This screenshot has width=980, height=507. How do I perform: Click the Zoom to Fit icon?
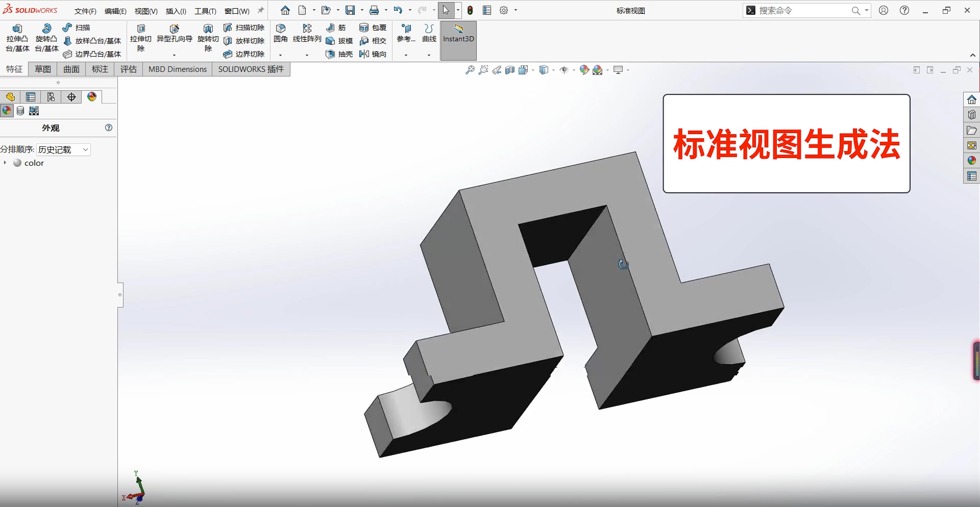470,70
